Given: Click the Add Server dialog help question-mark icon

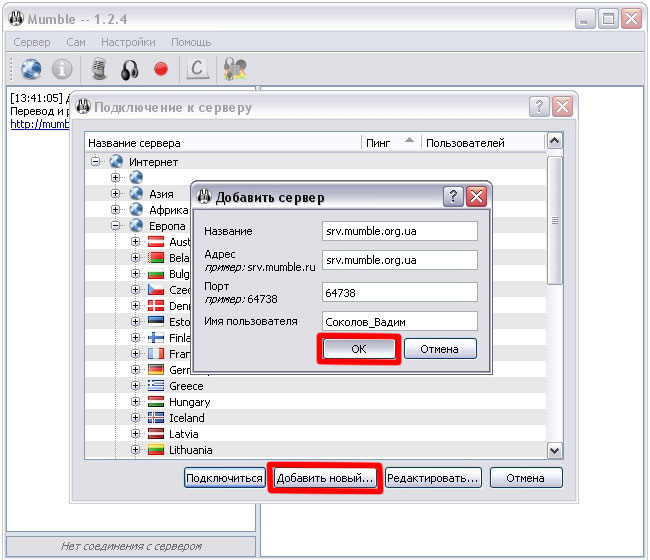Looking at the screenshot, I should pos(453,197).
